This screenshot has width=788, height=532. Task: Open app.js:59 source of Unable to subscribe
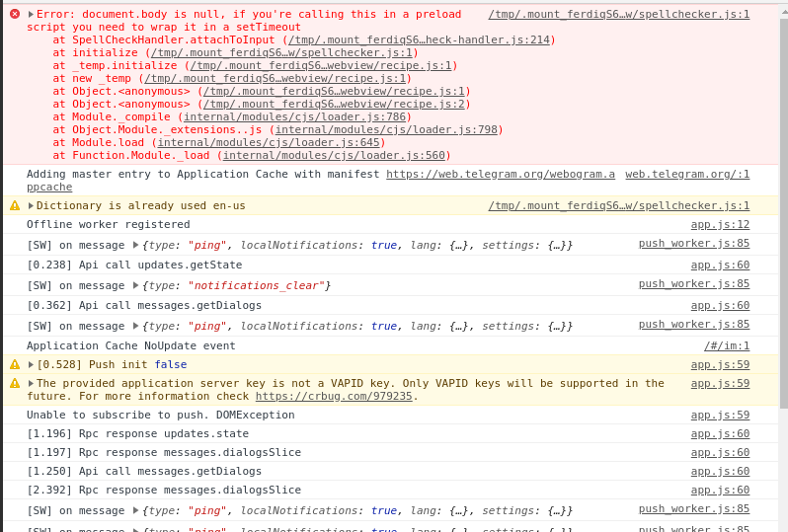(x=720, y=415)
